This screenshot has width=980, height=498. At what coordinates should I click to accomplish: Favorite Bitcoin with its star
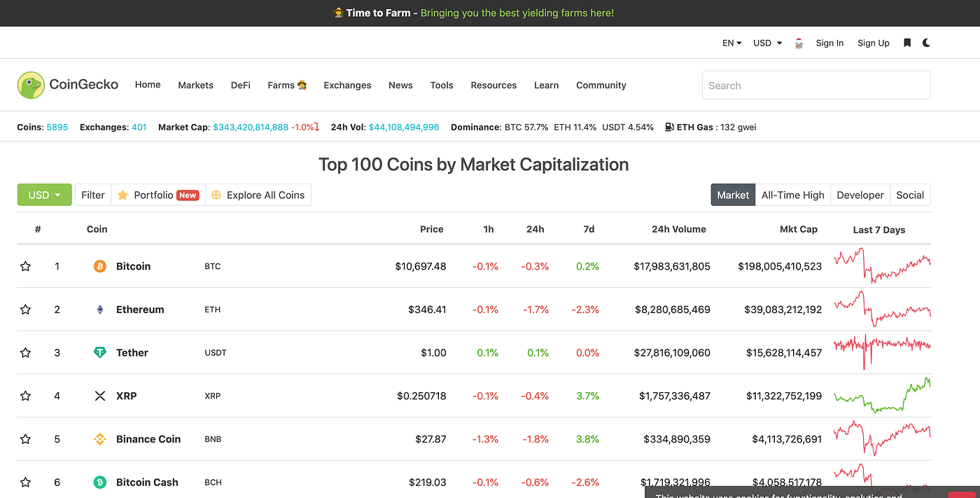point(26,266)
